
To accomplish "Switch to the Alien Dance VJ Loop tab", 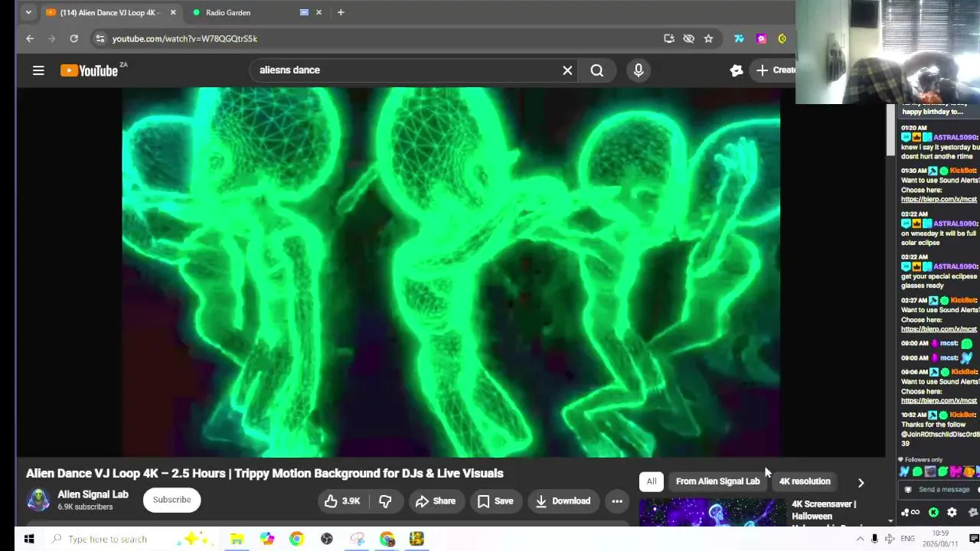I will (x=112, y=12).
